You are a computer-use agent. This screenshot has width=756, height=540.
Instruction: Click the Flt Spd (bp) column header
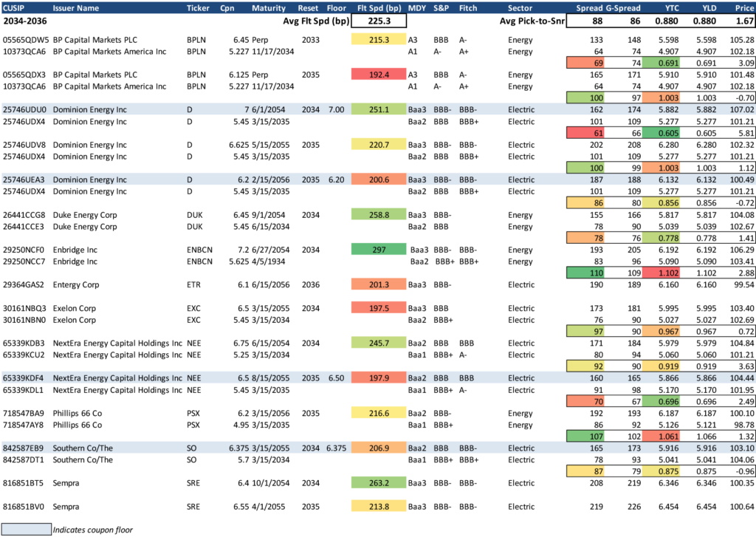click(x=378, y=8)
